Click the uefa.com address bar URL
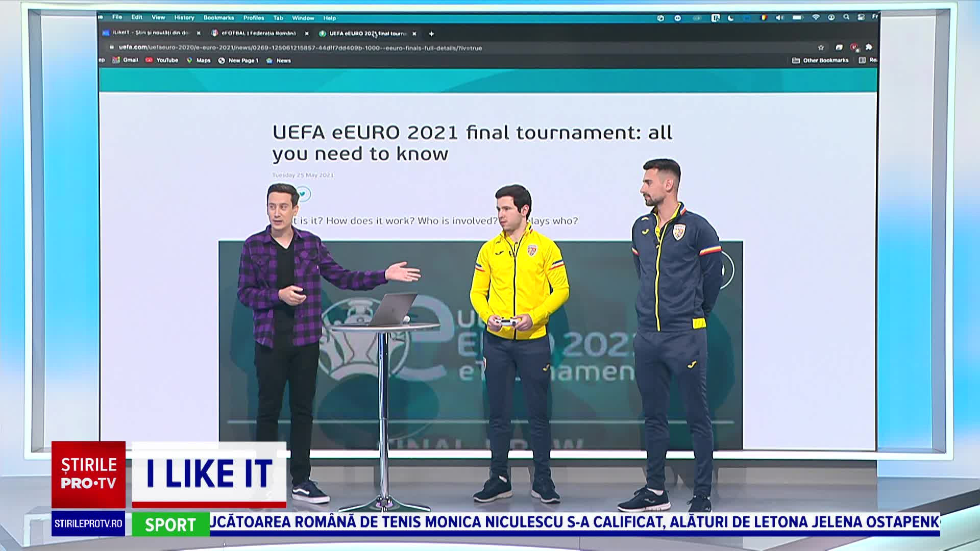Viewport: 980px width, 551px height. (300, 48)
